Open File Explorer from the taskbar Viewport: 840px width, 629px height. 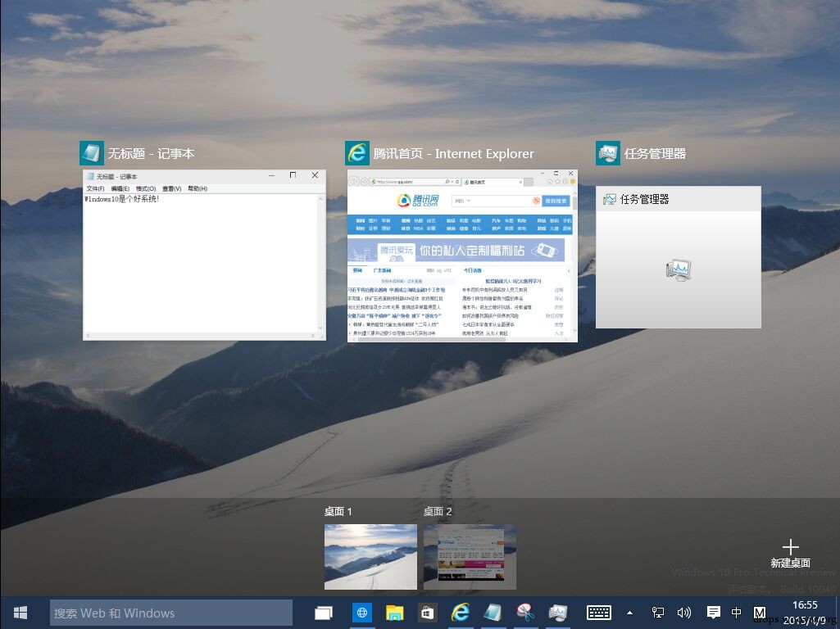tap(395, 613)
